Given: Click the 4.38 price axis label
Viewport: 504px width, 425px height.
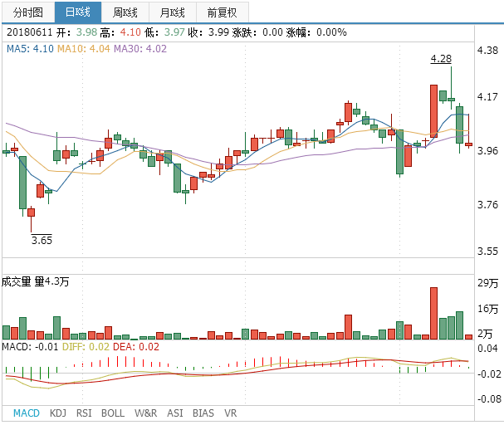Looking at the screenshot, I should pyautogui.click(x=487, y=51).
